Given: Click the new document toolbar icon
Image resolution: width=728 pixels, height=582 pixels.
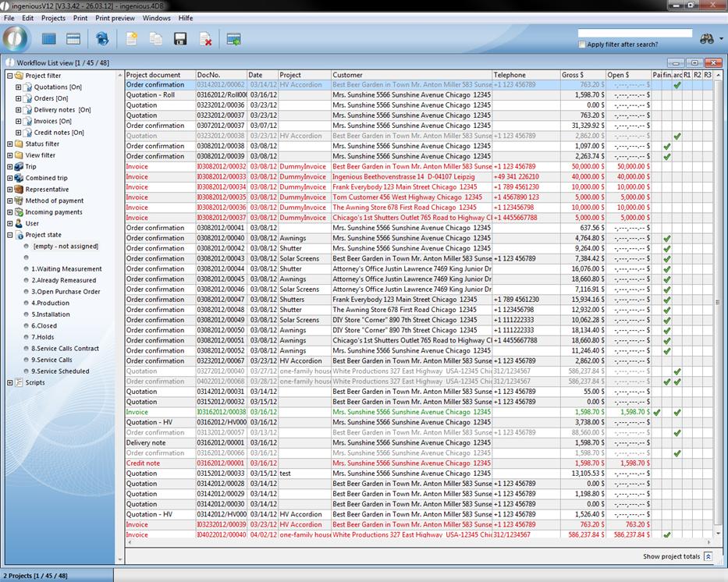Looking at the screenshot, I should 132,38.
